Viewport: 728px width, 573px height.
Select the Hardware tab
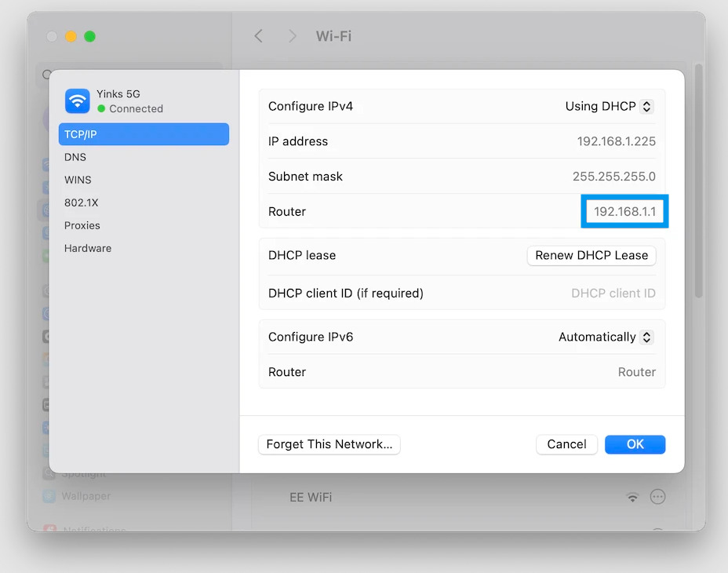[87, 248]
